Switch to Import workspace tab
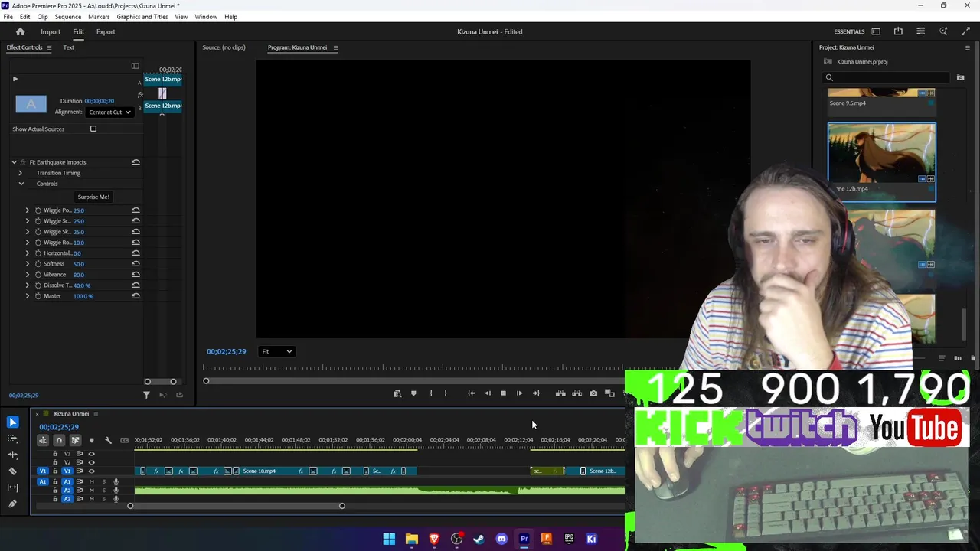 coord(51,31)
